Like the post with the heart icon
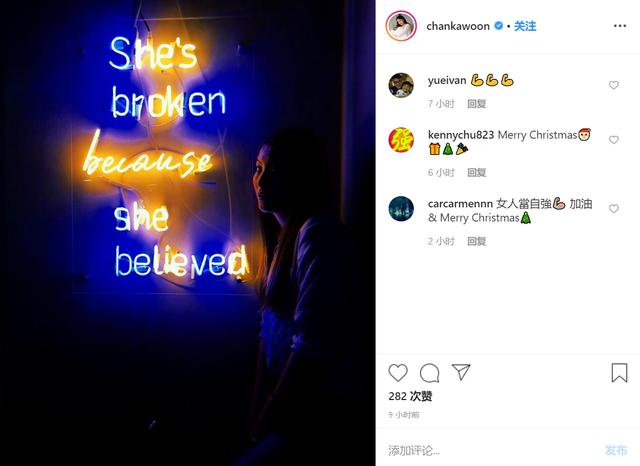The image size is (640, 466). (x=398, y=373)
